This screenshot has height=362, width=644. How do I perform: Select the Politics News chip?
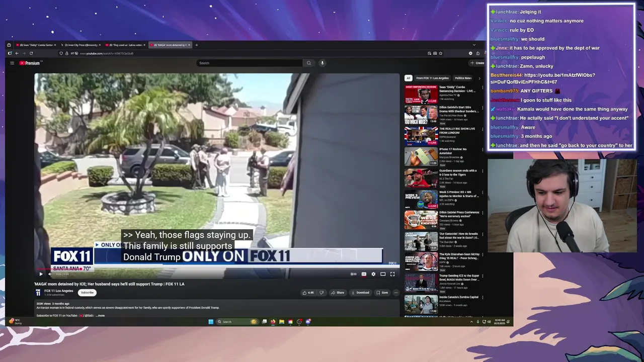463,78
